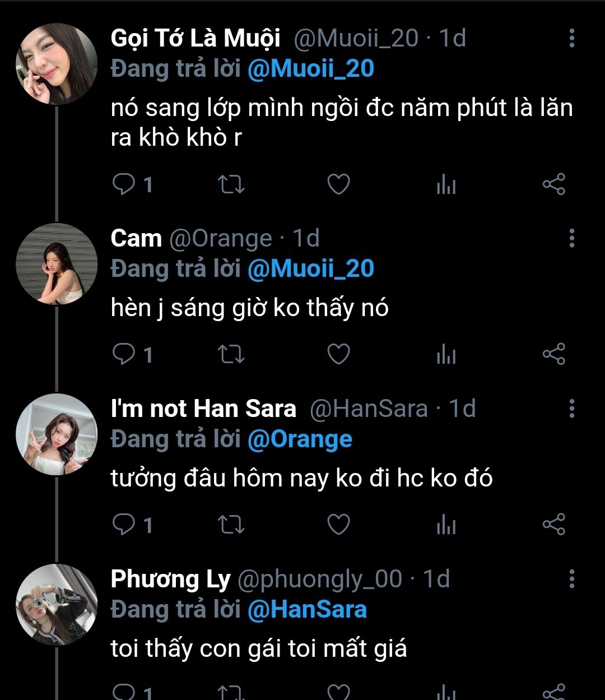Like the tweet from I'm not Han Sara
This screenshot has width=605, height=700.
click(x=338, y=525)
